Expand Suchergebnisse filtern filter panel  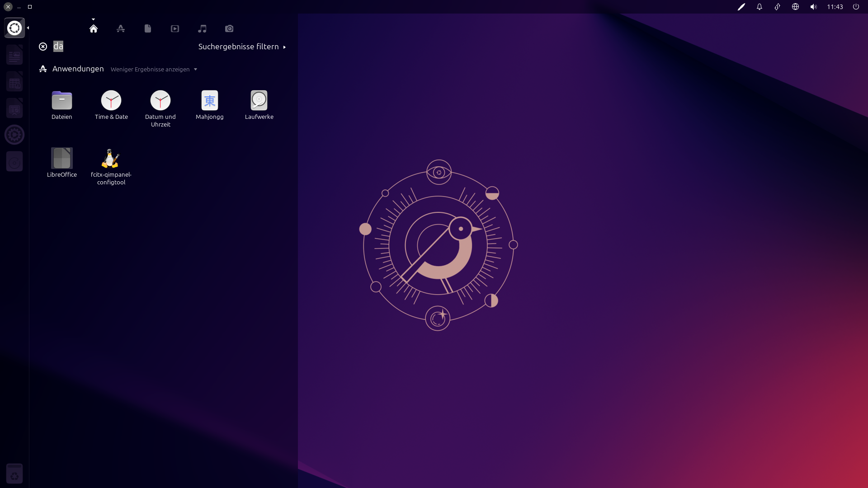(x=242, y=47)
